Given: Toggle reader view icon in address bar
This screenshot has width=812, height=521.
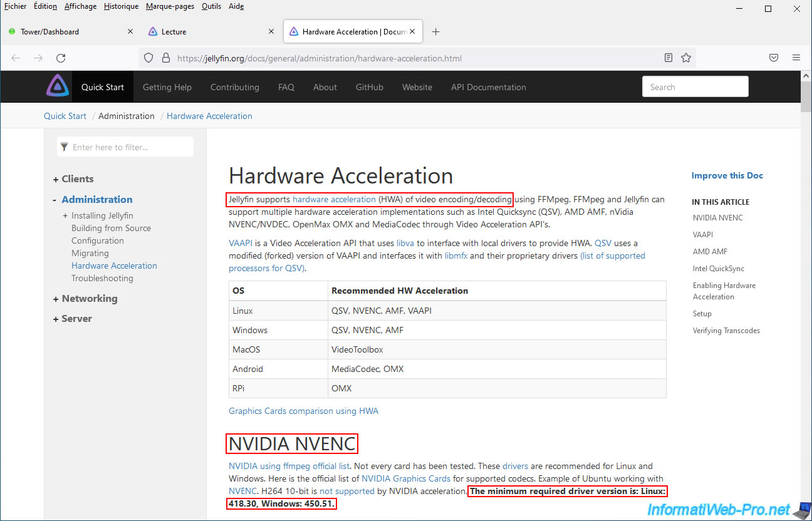Looking at the screenshot, I should click(x=669, y=58).
